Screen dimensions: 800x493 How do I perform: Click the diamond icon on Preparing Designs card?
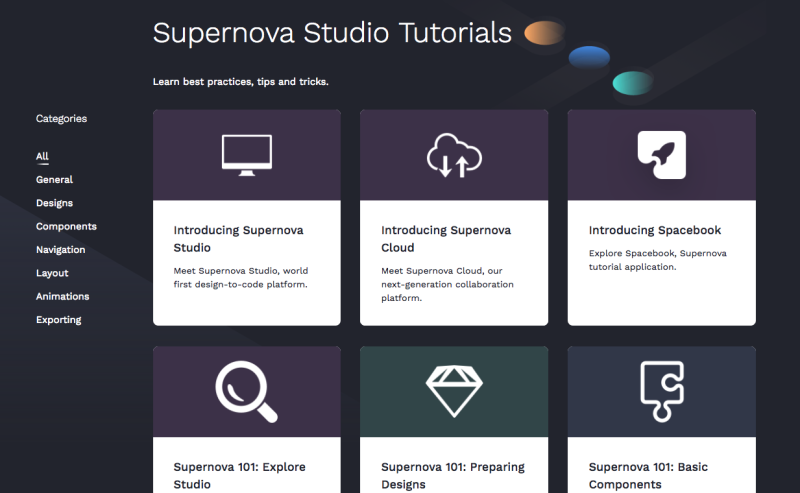point(454,391)
